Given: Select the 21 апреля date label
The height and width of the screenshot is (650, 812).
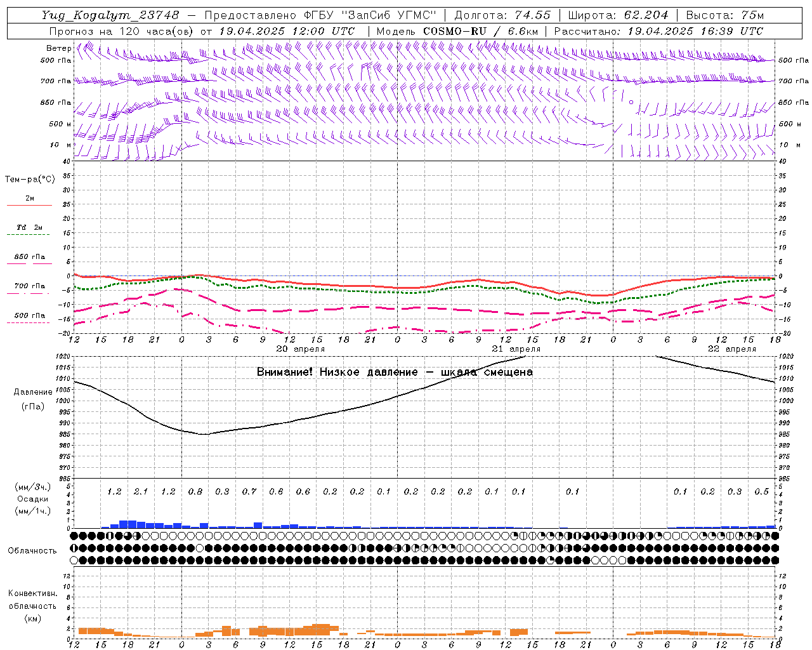Looking at the screenshot, I should (x=516, y=349).
